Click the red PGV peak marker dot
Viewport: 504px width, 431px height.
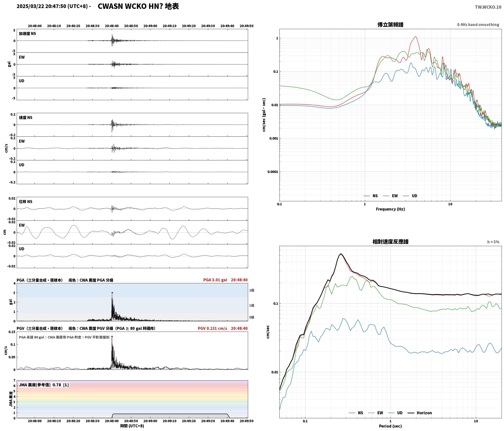pyautogui.click(x=112, y=336)
